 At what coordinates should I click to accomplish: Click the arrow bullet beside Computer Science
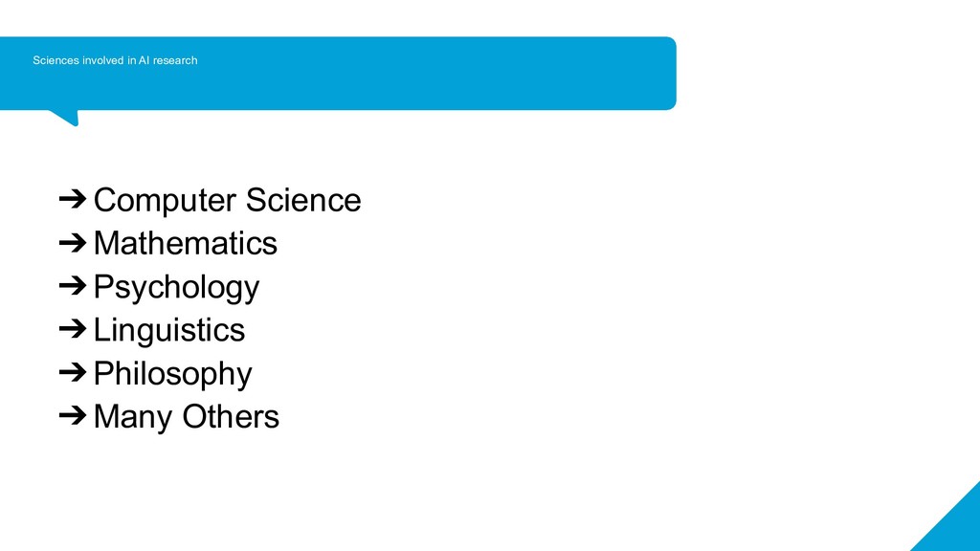pyautogui.click(x=73, y=200)
